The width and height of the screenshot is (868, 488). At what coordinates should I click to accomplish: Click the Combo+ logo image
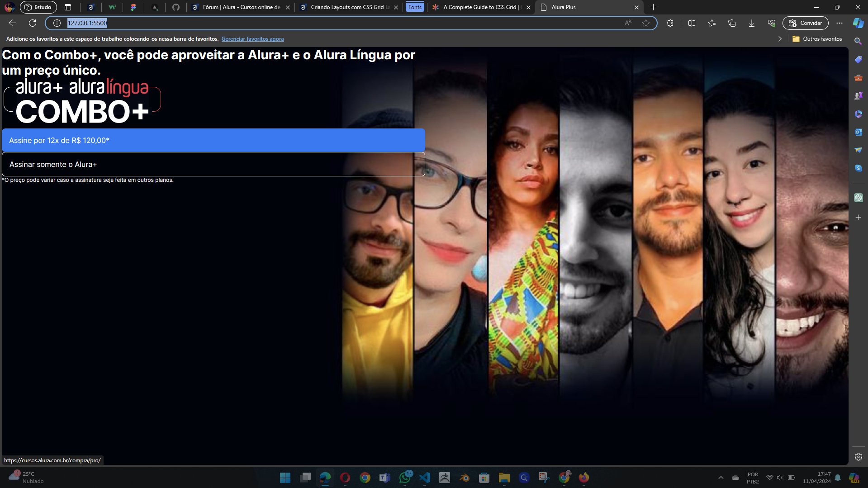(x=82, y=101)
